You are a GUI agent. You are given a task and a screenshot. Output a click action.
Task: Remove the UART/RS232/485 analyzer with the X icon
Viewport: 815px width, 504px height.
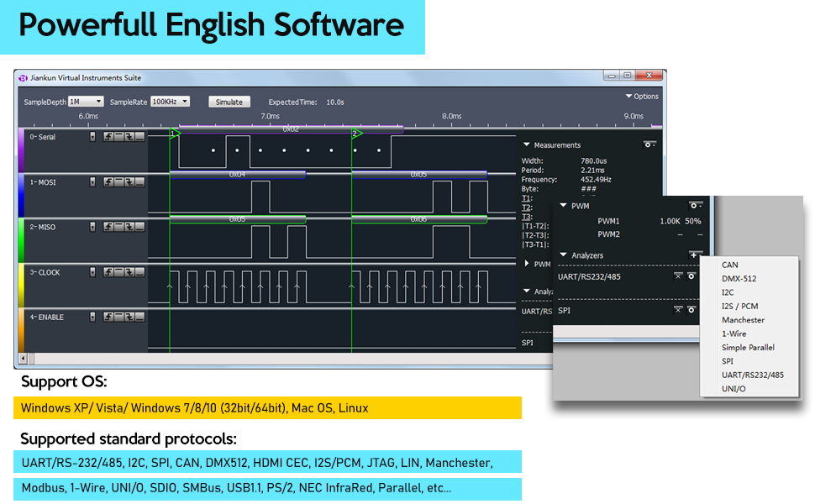(x=678, y=276)
